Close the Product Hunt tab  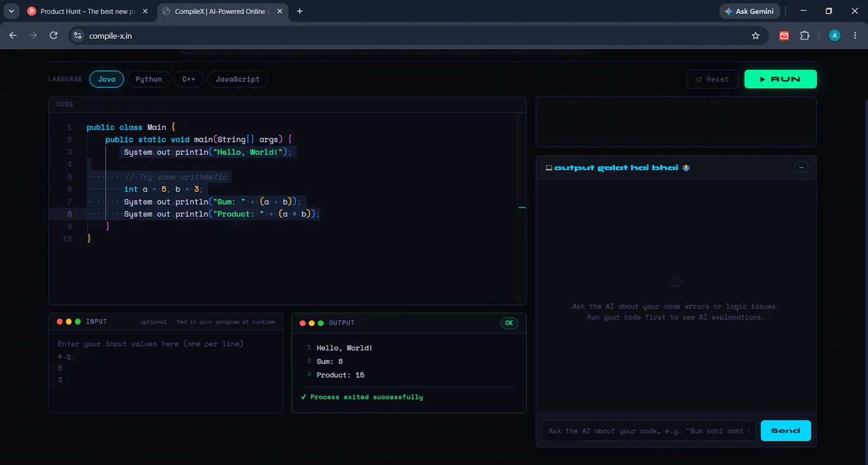click(x=145, y=11)
